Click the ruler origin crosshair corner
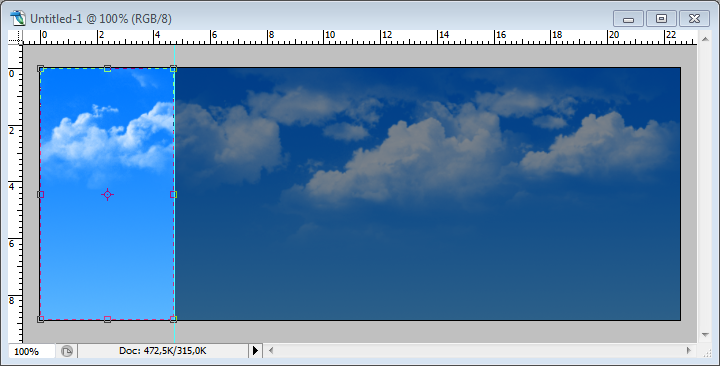 point(16,38)
